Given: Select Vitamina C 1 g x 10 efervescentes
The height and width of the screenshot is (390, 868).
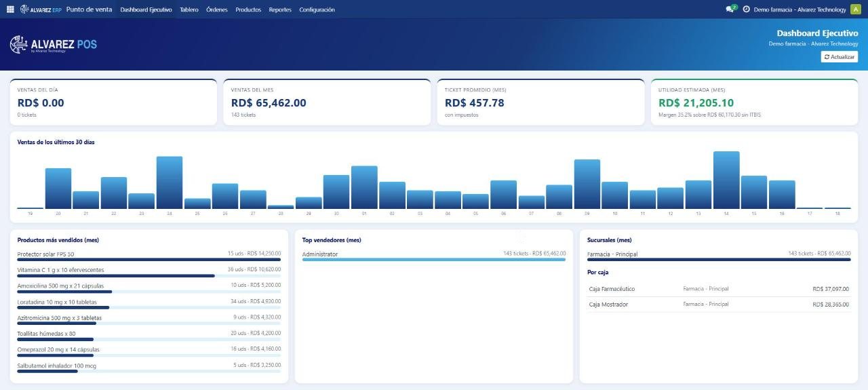Looking at the screenshot, I should click(60, 270).
